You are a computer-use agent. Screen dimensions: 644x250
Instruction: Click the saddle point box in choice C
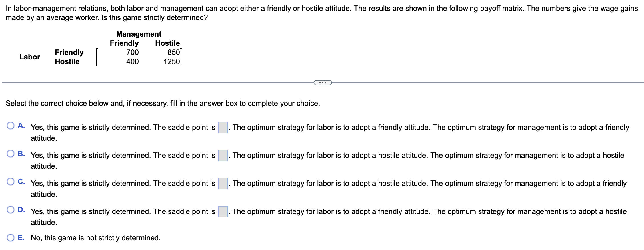pos(223,184)
